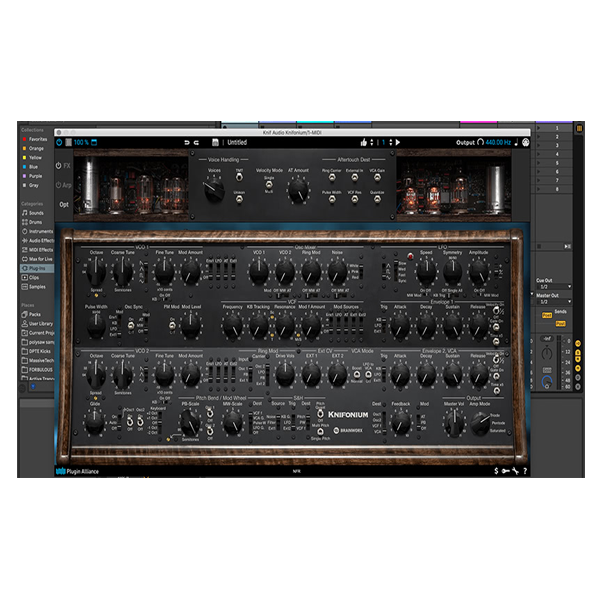Viewport: 600px width, 600px height.
Task: Click the thumbs-up like preset icon
Action: (x=363, y=142)
